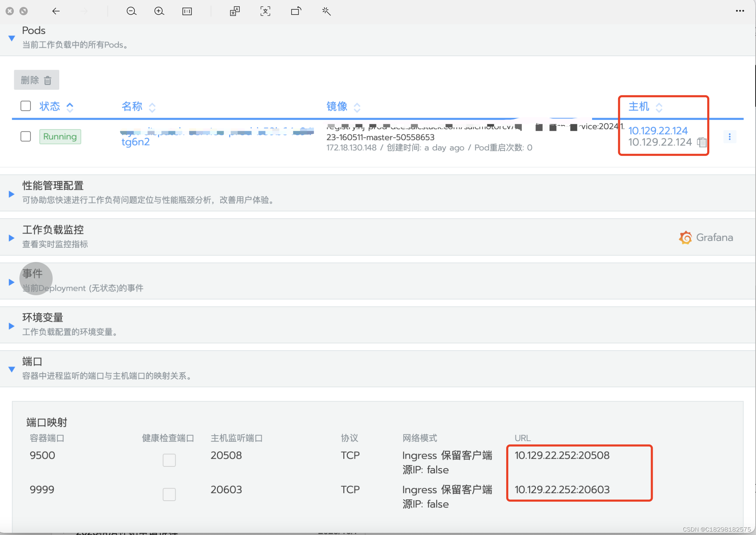Viewport: 756px width, 535px height.
Task: Open Grafana from the workload monitoring section
Action: [706, 237]
